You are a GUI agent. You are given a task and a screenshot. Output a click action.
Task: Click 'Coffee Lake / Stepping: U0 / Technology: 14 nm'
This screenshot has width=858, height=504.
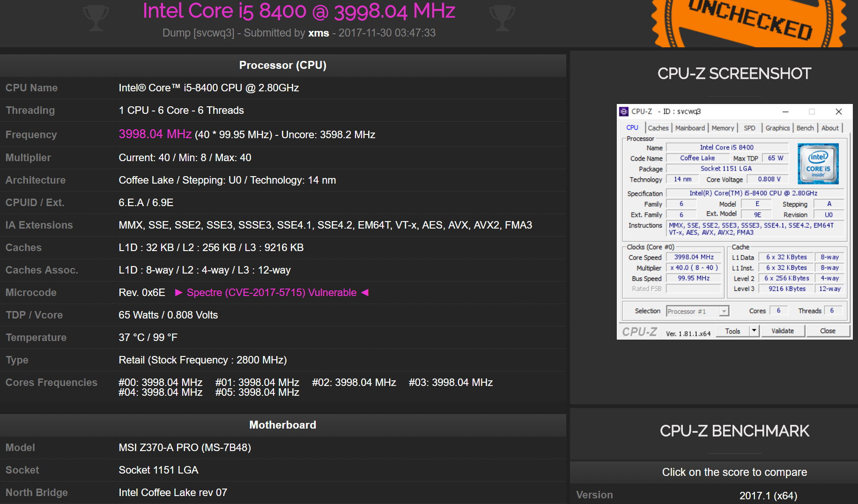227,180
